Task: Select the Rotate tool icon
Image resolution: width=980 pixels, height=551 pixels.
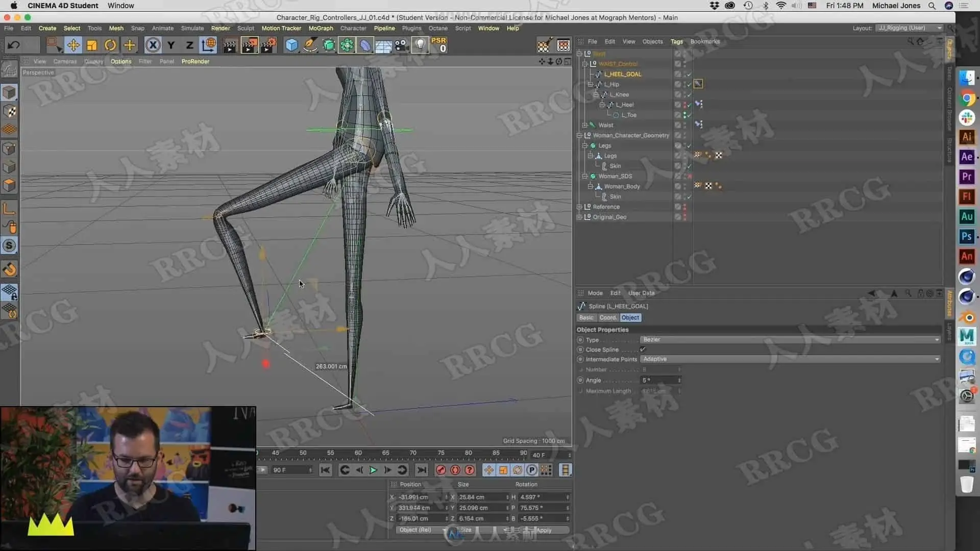Action: 110,45
